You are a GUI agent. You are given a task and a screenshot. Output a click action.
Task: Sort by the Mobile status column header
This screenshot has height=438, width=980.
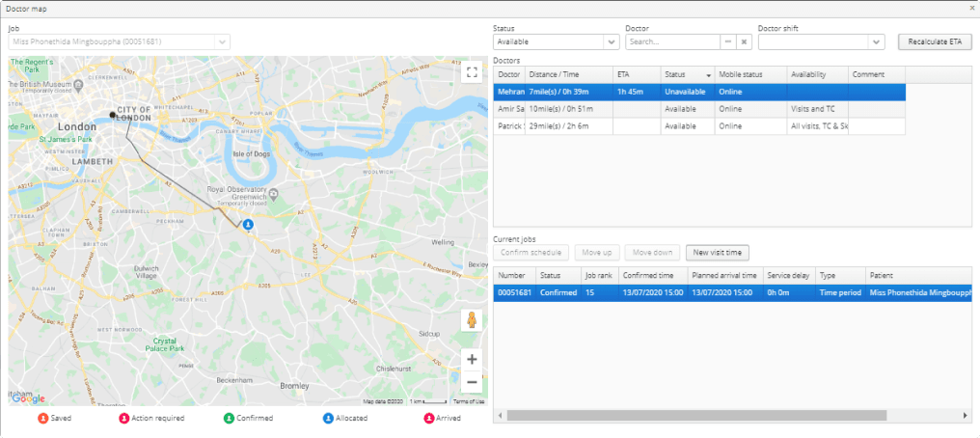coord(750,74)
